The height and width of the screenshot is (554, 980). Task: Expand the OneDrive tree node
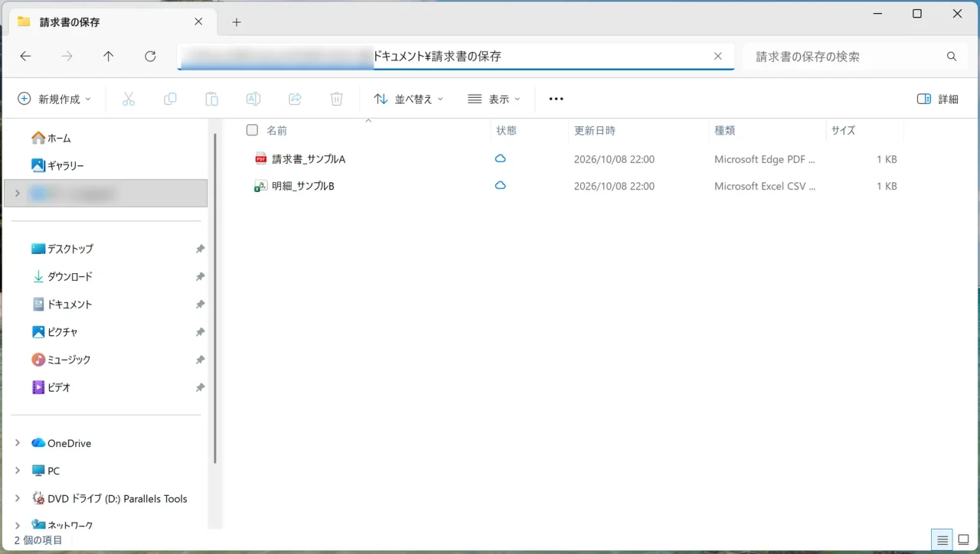(x=18, y=443)
